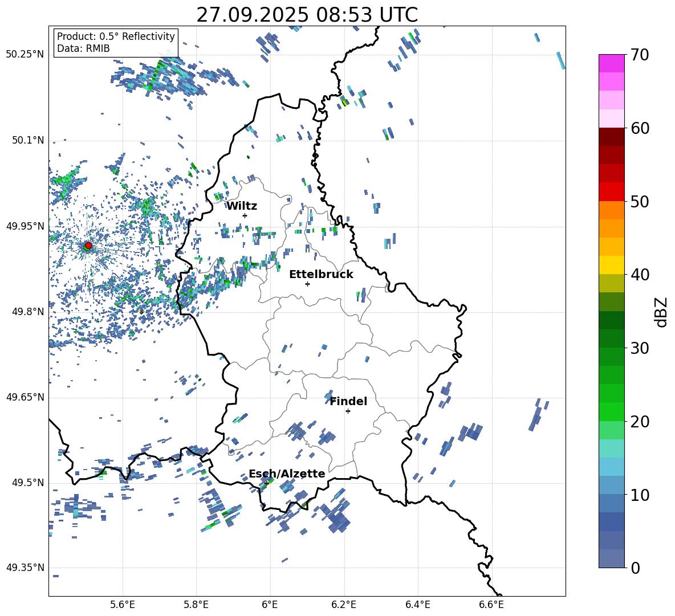Click the Wiltz city label
This screenshot has height=616, width=675.
point(242,206)
